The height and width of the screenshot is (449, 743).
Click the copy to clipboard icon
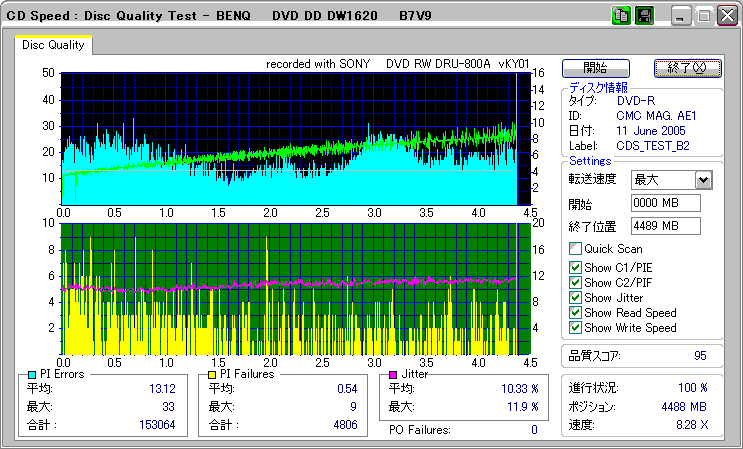click(621, 17)
